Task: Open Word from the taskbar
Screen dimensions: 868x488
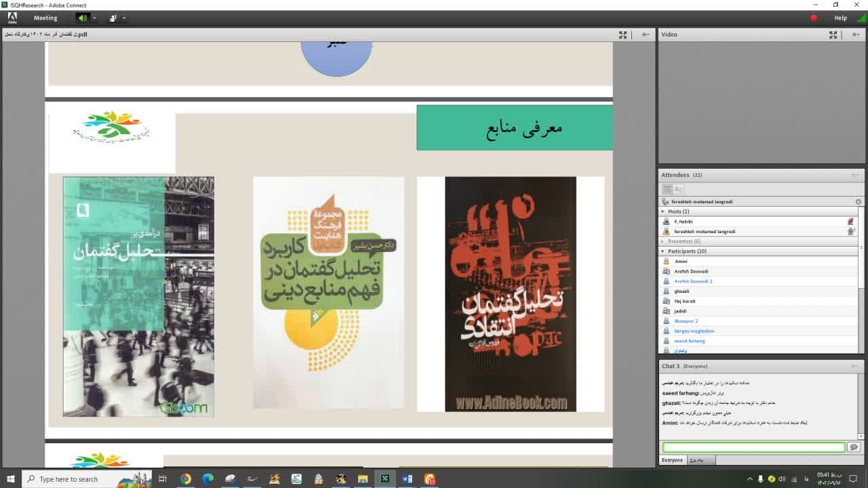Action: click(x=407, y=479)
